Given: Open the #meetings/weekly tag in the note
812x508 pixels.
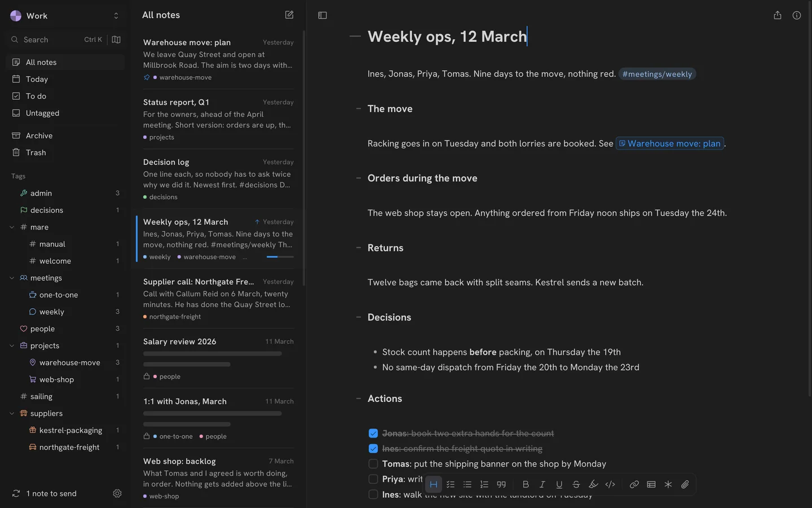Looking at the screenshot, I should [657, 74].
